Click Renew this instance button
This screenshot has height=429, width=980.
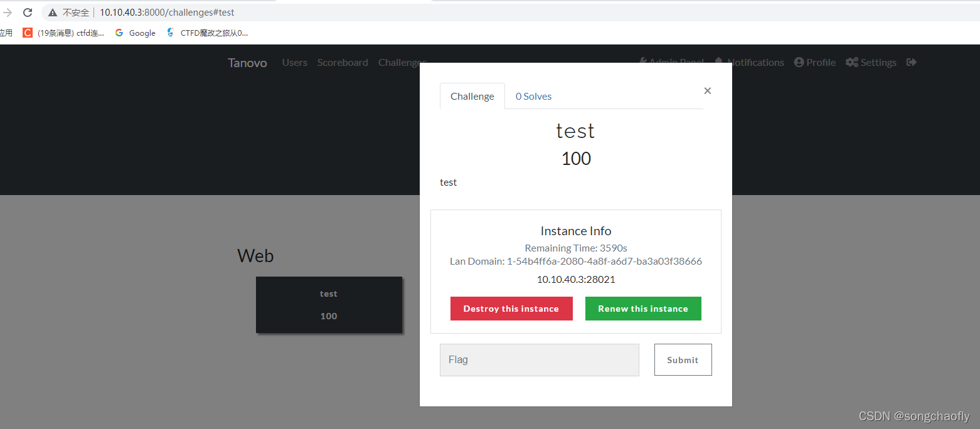[643, 309]
